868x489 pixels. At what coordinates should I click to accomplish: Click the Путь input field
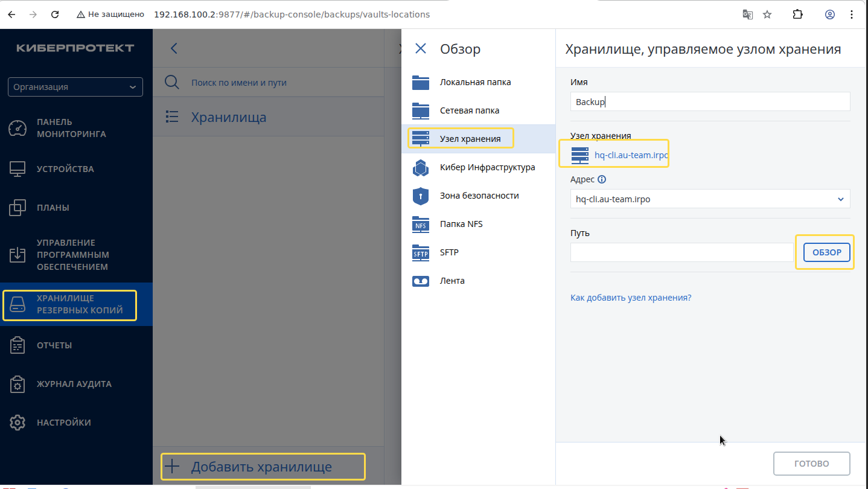tap(681, 252)
